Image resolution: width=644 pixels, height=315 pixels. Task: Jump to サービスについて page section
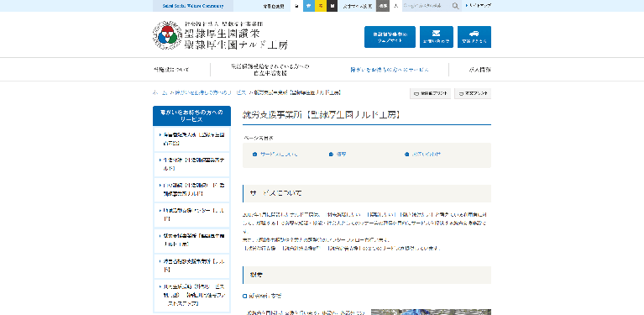click(x=279, y=155)
